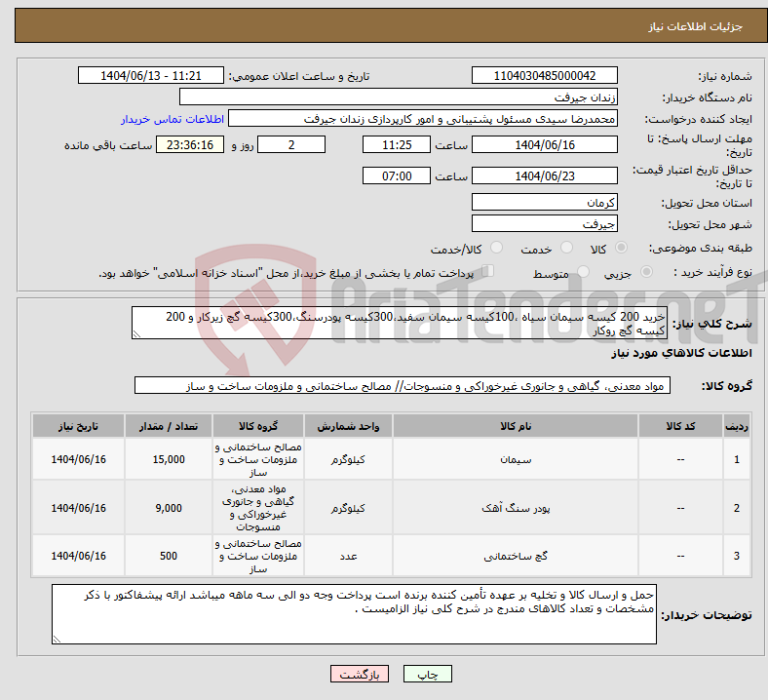Click the چاپ (print) button
Screen dimensions: 768x700
pyautogui.click(x=427, y=674)
